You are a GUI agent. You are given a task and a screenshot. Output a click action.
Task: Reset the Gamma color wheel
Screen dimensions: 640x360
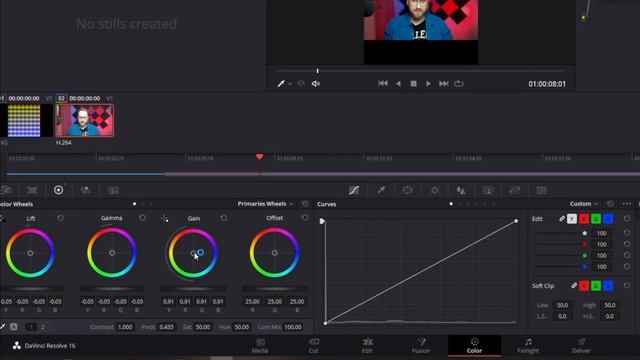tap(142, 218)
